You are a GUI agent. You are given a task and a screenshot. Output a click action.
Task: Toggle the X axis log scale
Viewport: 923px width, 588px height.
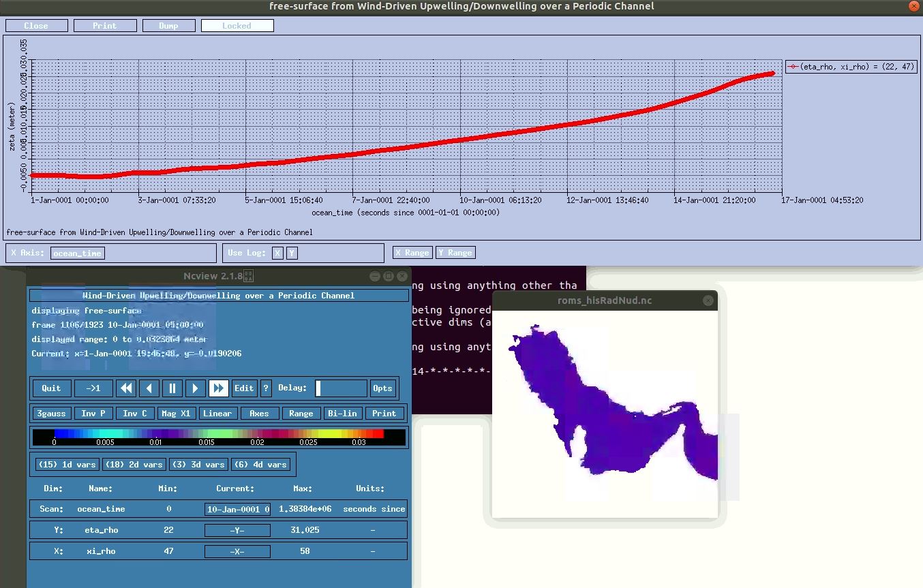(x=277, y=253)
